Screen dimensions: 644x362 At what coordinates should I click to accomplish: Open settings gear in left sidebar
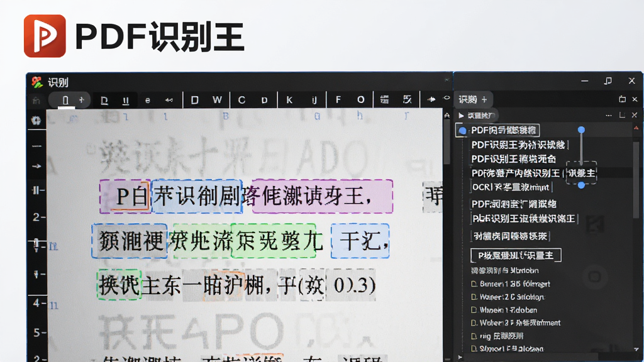[x=36, y=121]
